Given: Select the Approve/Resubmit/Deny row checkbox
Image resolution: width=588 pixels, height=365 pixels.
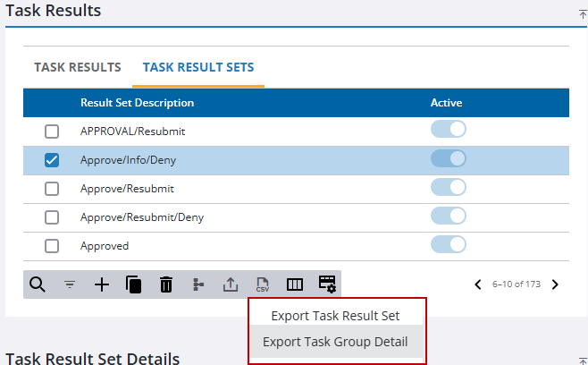Looking at the screenshot, I should pos(52,217).
